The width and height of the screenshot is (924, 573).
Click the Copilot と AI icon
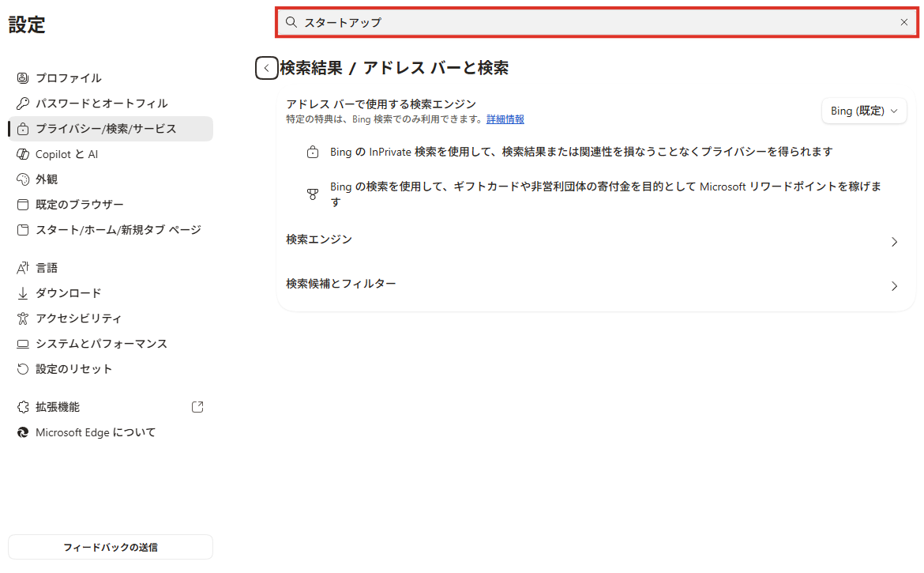(x=22, y=154)
